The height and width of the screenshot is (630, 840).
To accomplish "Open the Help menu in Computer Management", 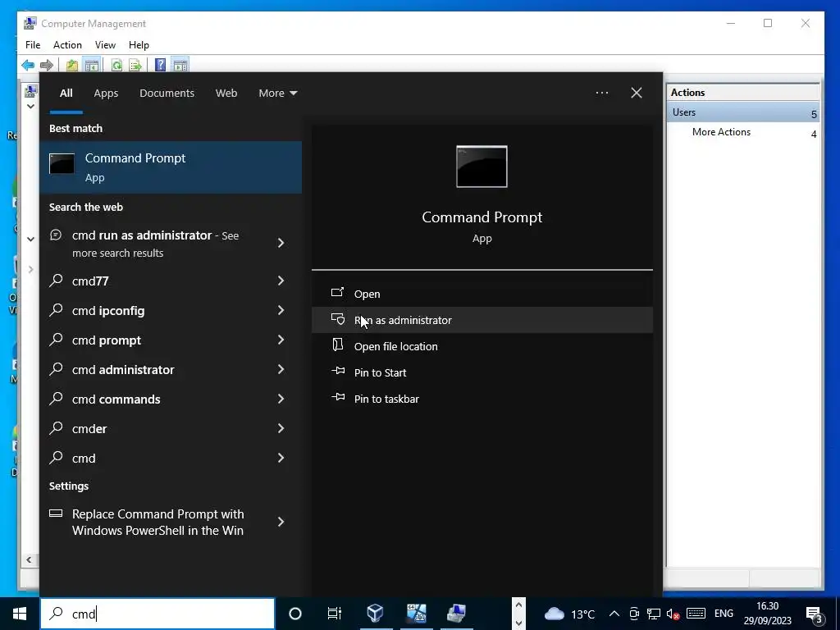I will click(139, 45).
